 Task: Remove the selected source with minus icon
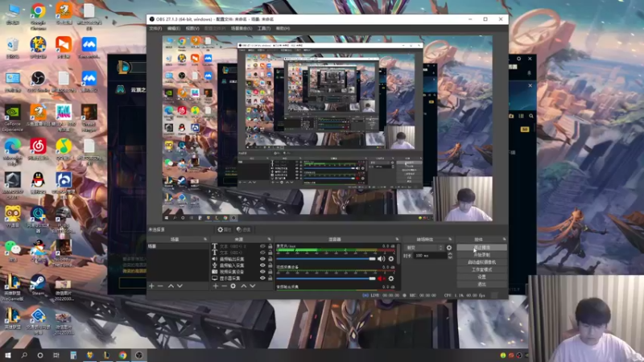(225, 286)
